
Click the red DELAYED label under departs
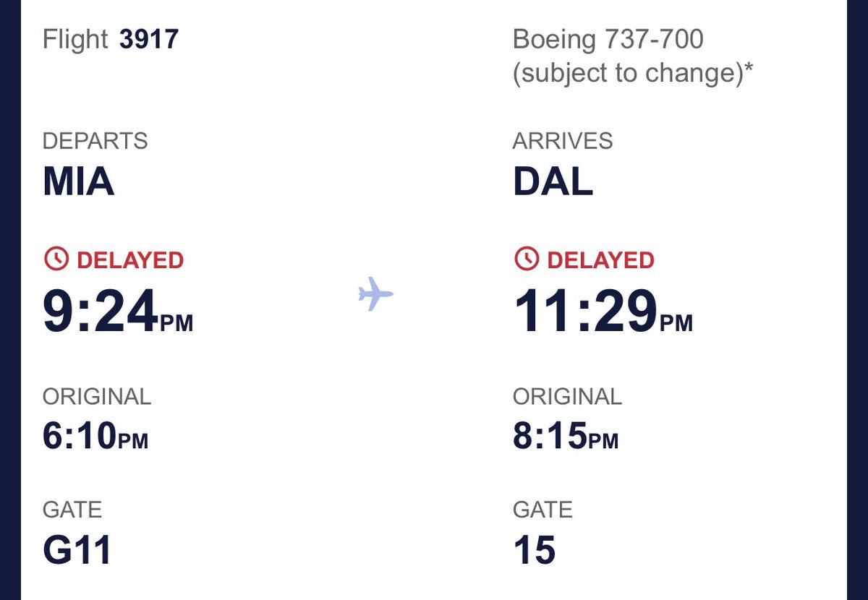(130, 260)
